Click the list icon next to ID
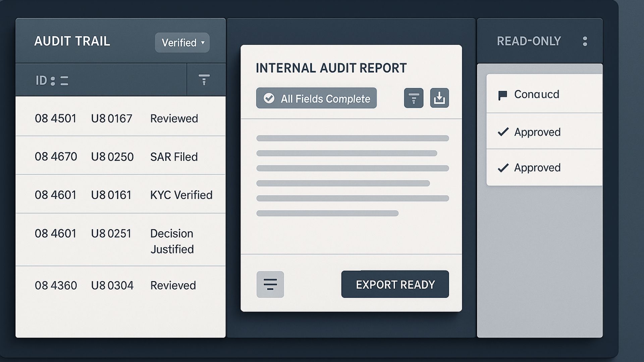This screenshot has width=644, height=362. [x=64, y=81]
